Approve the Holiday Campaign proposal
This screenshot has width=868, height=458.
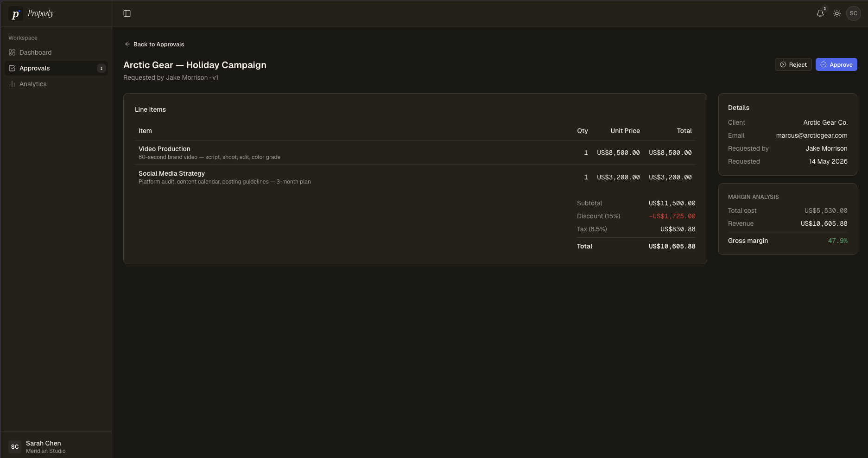836,64
